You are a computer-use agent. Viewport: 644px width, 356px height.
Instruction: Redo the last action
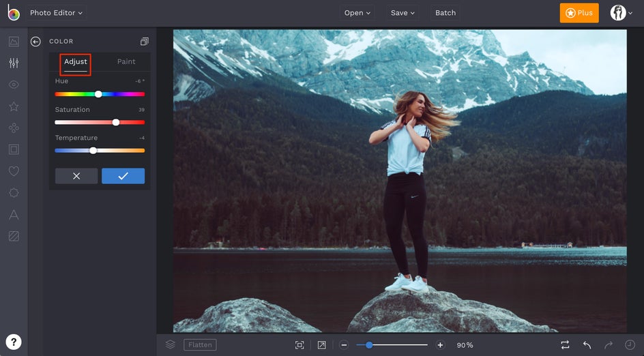pyautogui.click(x=609, y=345)
